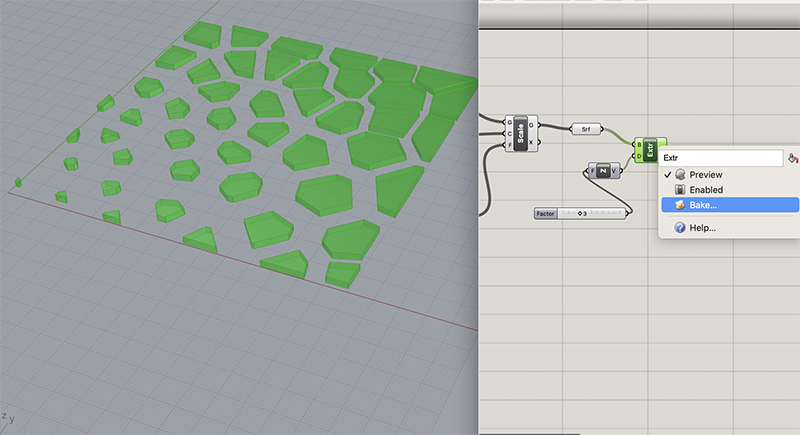Select the green Extr component

651,150
